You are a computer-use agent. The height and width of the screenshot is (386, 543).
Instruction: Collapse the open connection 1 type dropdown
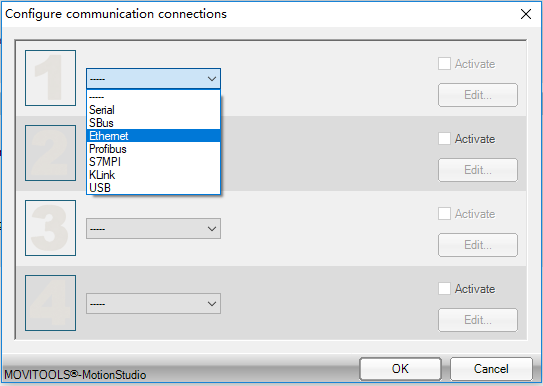[x=153, y=79]
